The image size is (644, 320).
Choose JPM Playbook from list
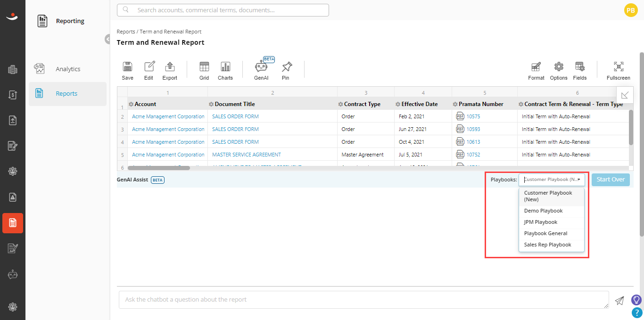click(552, 222)
